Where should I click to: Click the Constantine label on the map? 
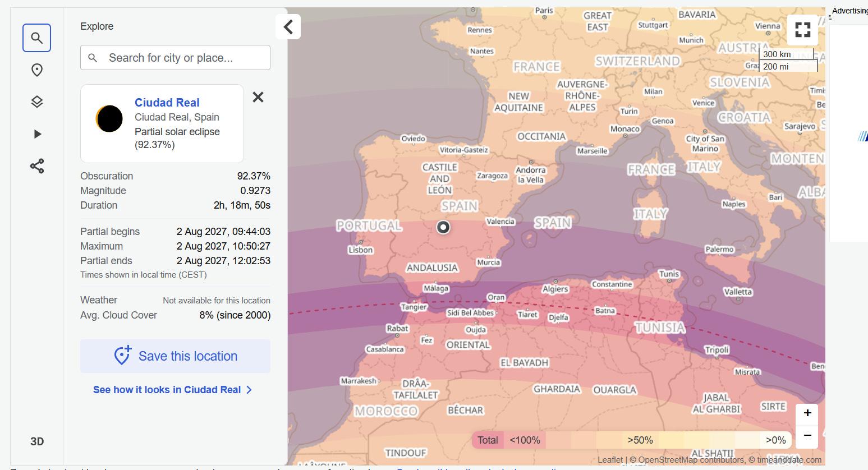click(x=612, y=284)
